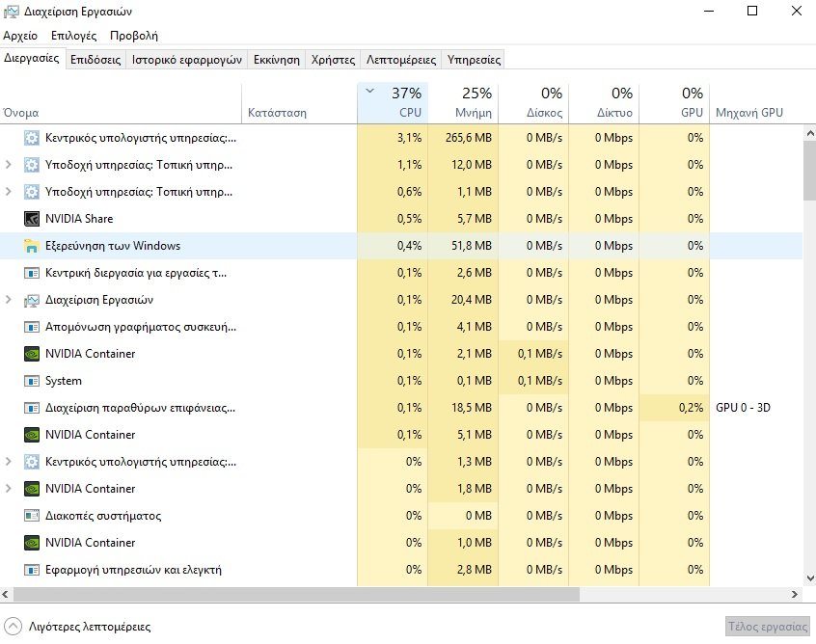Select the Εφαρμογή υπηρεσιών και ελεγκτή name
816x644 pixels.
coord(133,570)
